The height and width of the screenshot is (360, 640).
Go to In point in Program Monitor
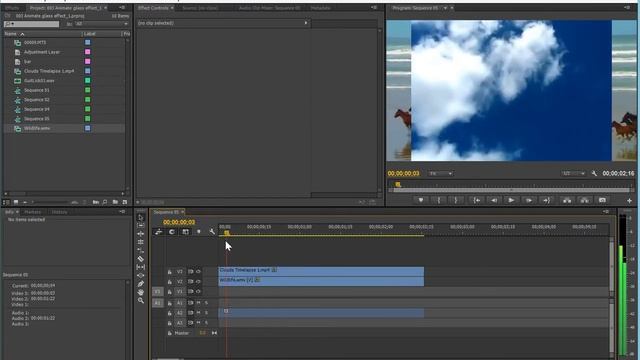(x=476, y=200)
